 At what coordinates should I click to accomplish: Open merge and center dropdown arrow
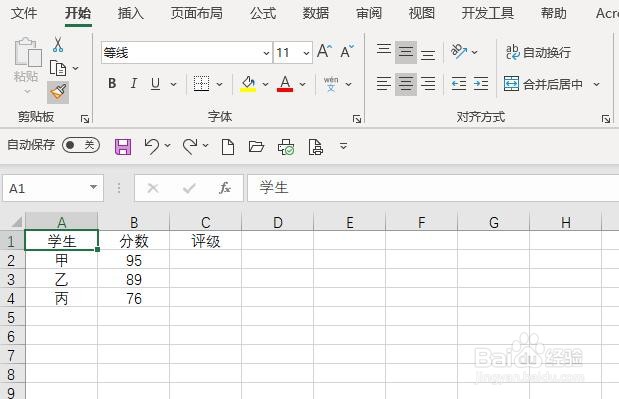click(596, 84)
